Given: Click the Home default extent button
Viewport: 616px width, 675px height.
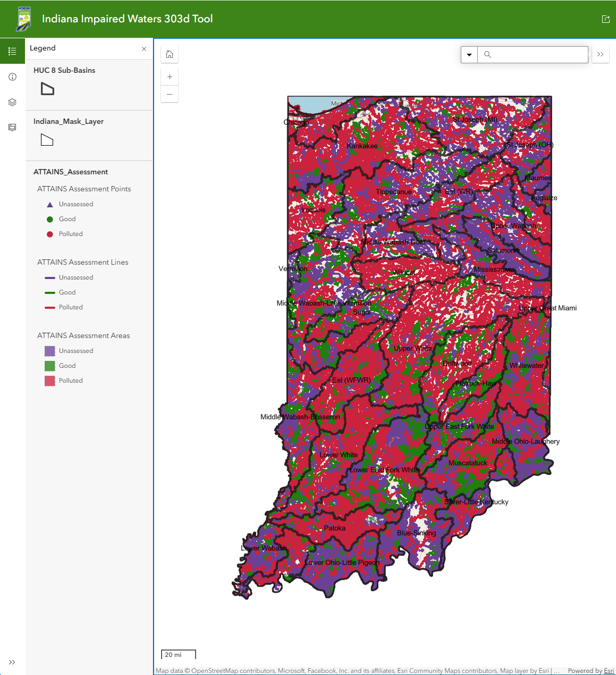Looking at the screenshot, I should (170, 54).
